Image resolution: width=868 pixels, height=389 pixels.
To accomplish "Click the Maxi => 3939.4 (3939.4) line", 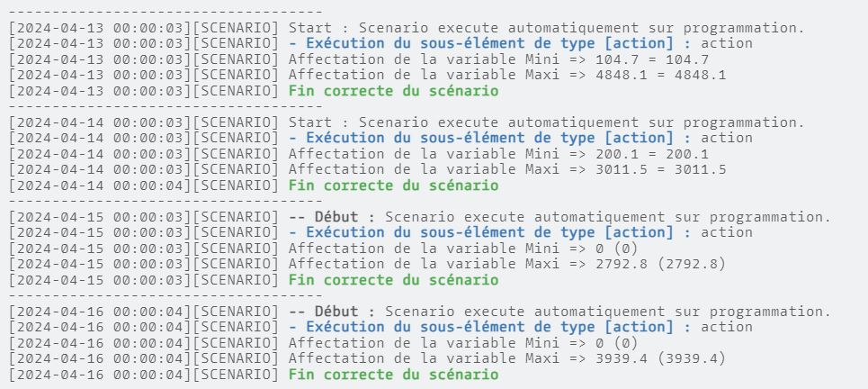I will coord(367,359).
